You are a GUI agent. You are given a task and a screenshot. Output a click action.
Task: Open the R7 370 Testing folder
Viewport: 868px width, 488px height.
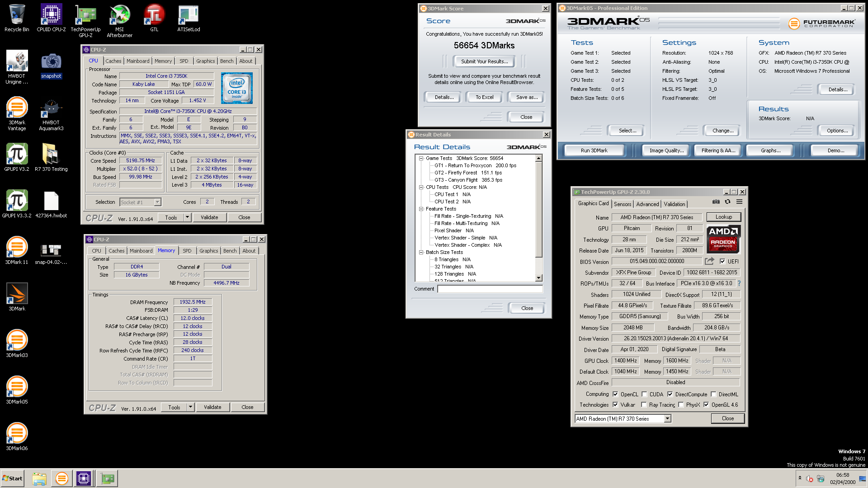click(51, 157)
